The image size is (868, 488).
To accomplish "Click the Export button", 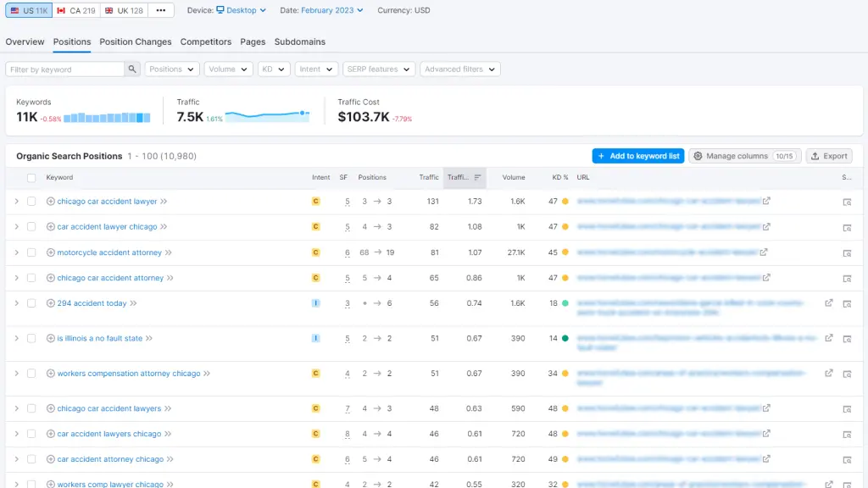I will pos(829,156).
